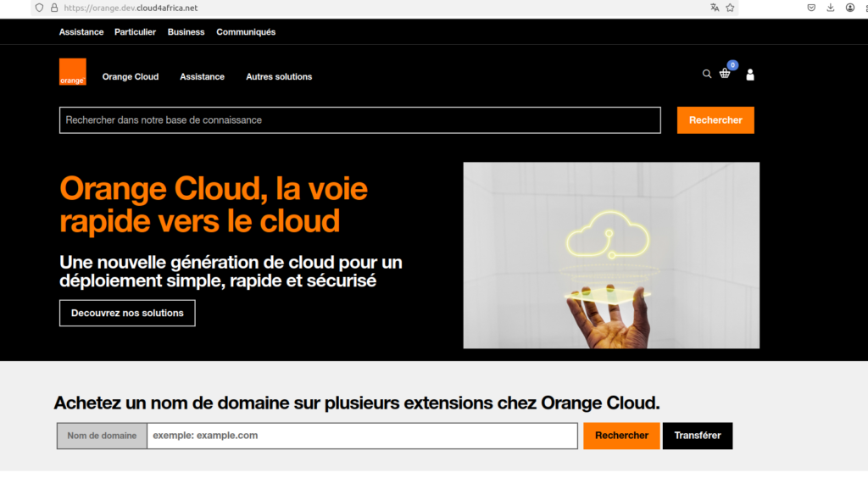Screen dimensions: 868x478
Task: Open the Orange Cloud menu
Action: pos(131,76)
